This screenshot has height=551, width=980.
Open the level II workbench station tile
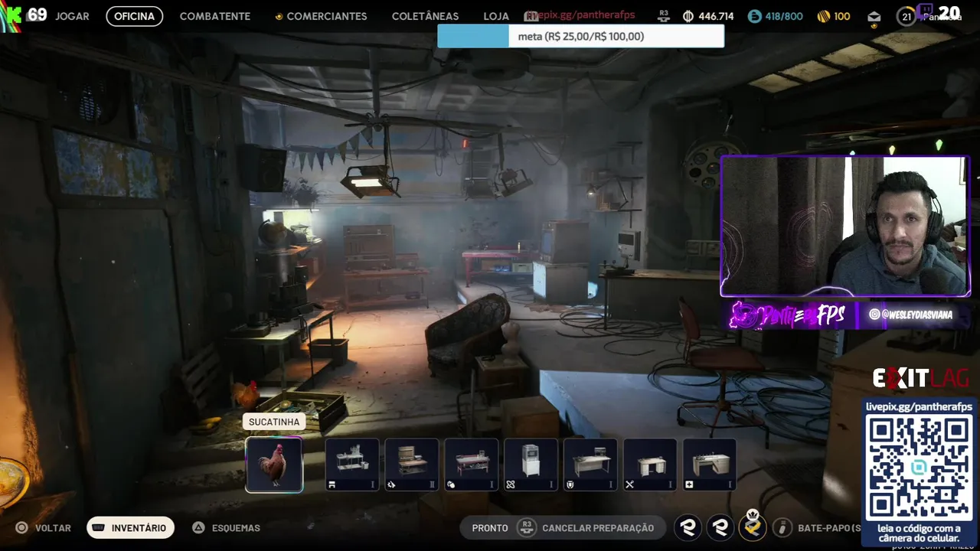[x=412, y=465]
